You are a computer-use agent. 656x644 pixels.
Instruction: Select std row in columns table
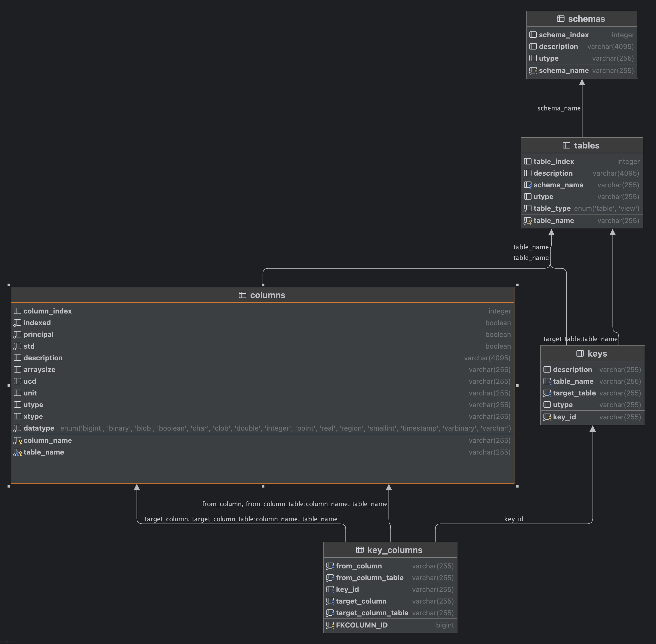tap(262, 346)
